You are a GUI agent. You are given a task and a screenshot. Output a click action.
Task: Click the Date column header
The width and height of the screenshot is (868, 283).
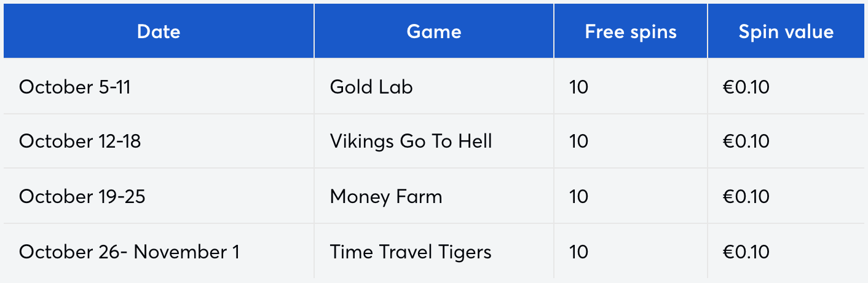pos(159,32)
